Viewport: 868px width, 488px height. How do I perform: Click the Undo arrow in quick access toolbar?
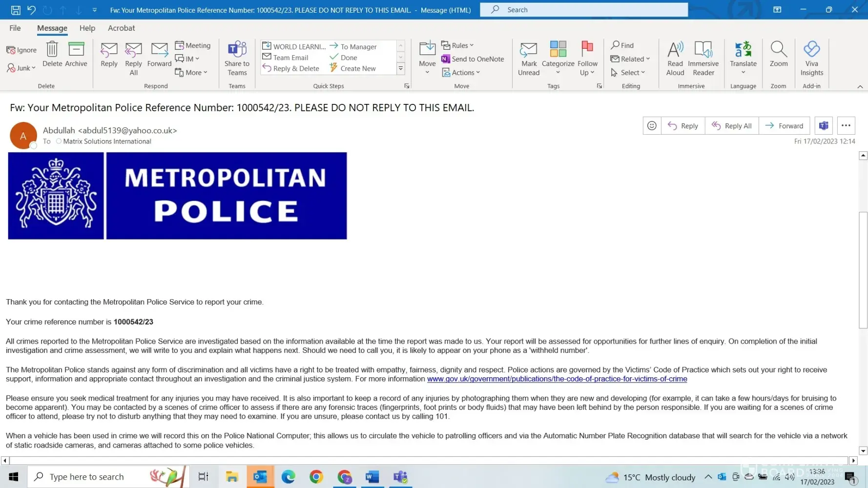point(31,10)
